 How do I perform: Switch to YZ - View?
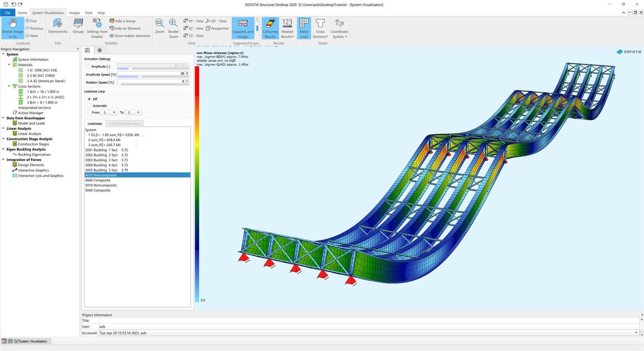click(x=193, y=36)
